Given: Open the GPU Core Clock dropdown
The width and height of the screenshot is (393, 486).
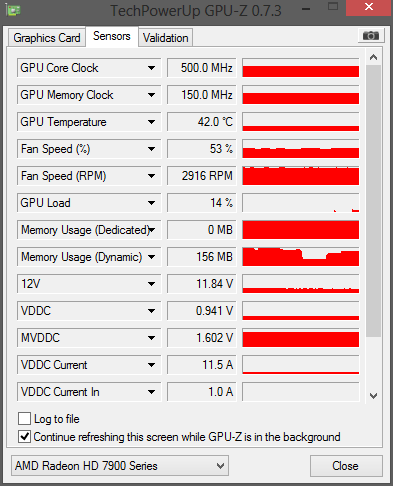Looking at the screenshot, I should [151, 68].
